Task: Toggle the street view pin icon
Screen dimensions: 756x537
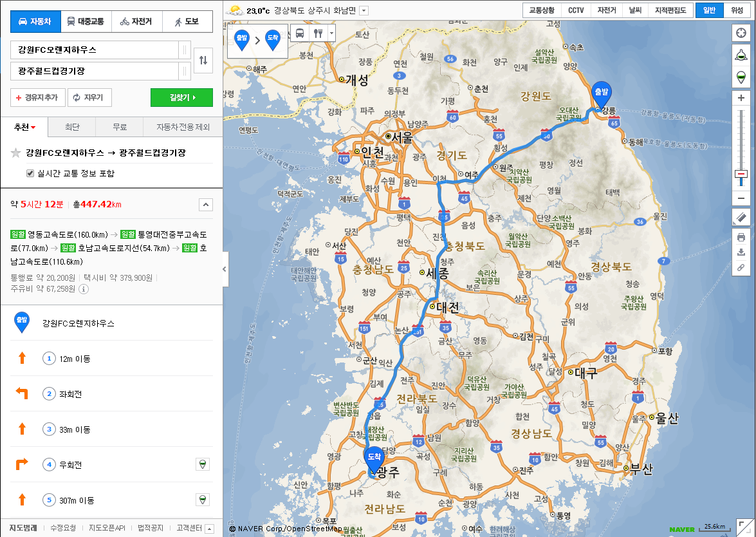Action: 741,77
